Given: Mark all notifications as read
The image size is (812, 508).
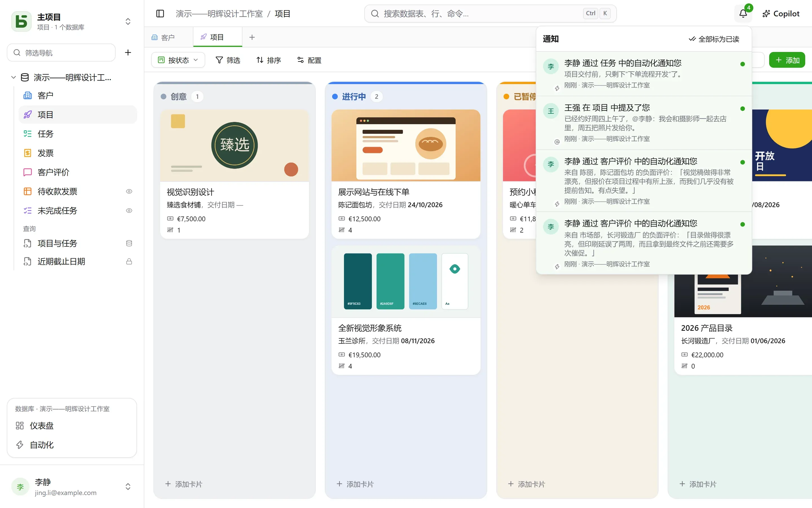Looking at the screenshot, I should [x=714, y=39].
